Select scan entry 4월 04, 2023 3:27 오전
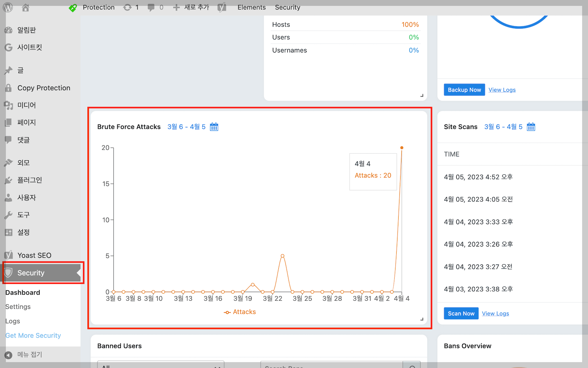Viewport: 588px width, 368px height. 478,267
